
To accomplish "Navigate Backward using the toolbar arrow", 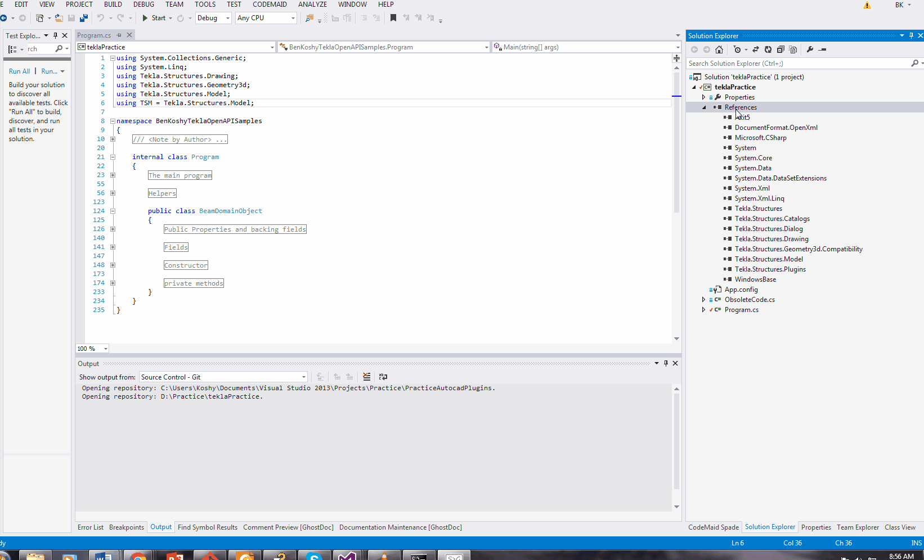I will [5, 17].
